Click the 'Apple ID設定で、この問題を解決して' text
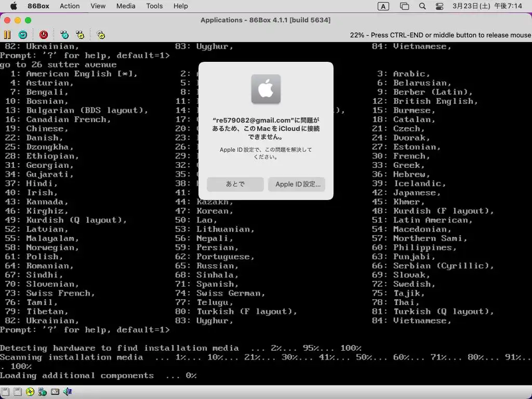 tap(265, 150)
